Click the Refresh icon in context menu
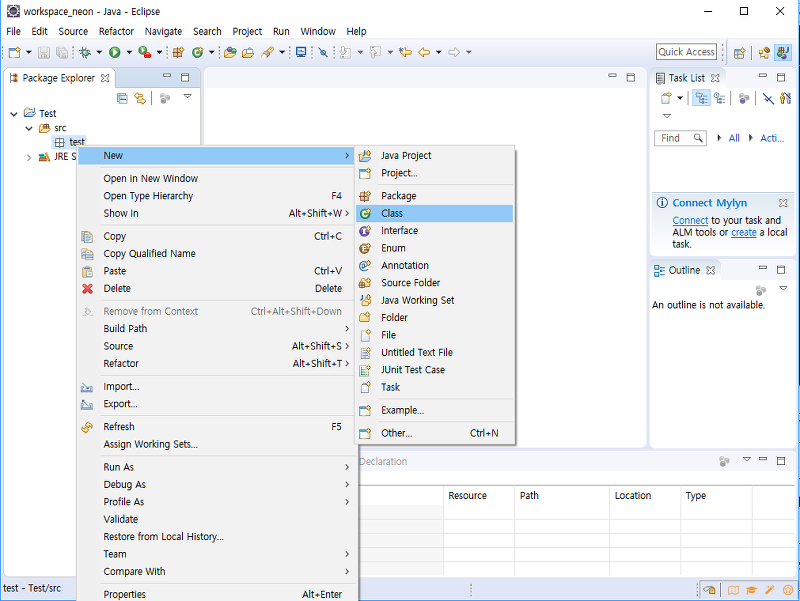 87,427
